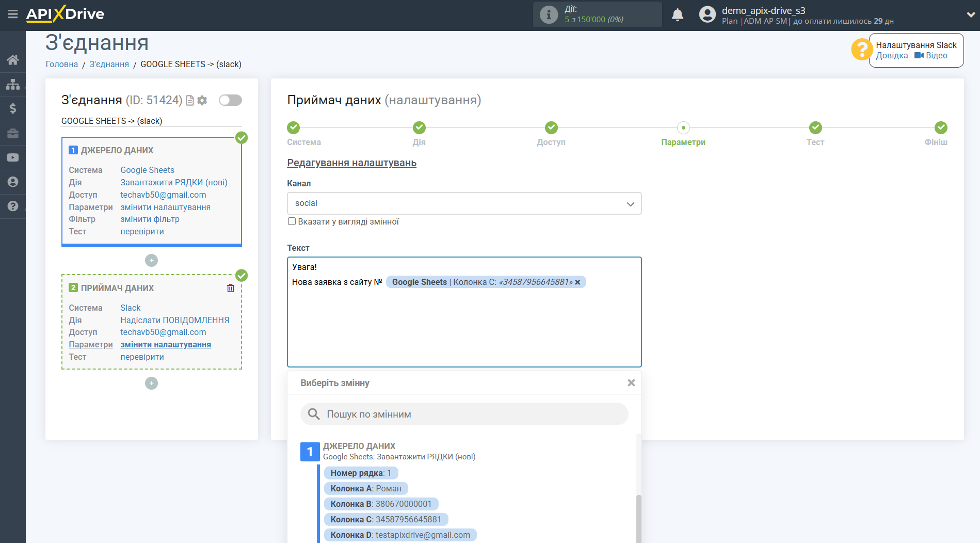Click the yellow help question icon
The height and width of the screenshot is (543, 980).
click(x=861, y=50)
